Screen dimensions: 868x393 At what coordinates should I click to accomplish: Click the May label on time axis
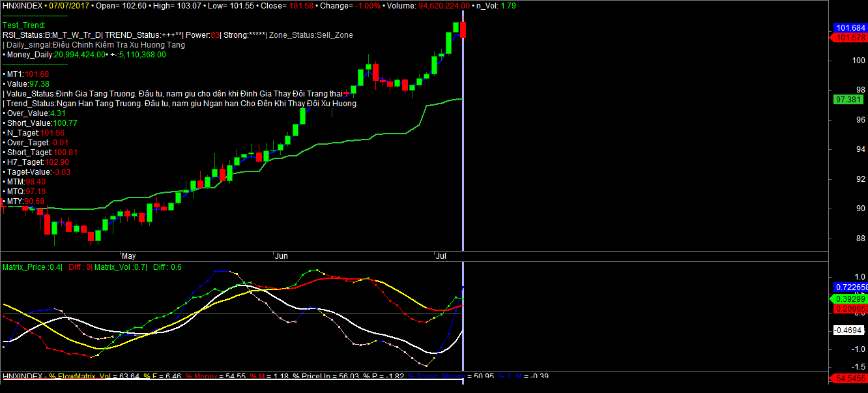coord(128,257)
